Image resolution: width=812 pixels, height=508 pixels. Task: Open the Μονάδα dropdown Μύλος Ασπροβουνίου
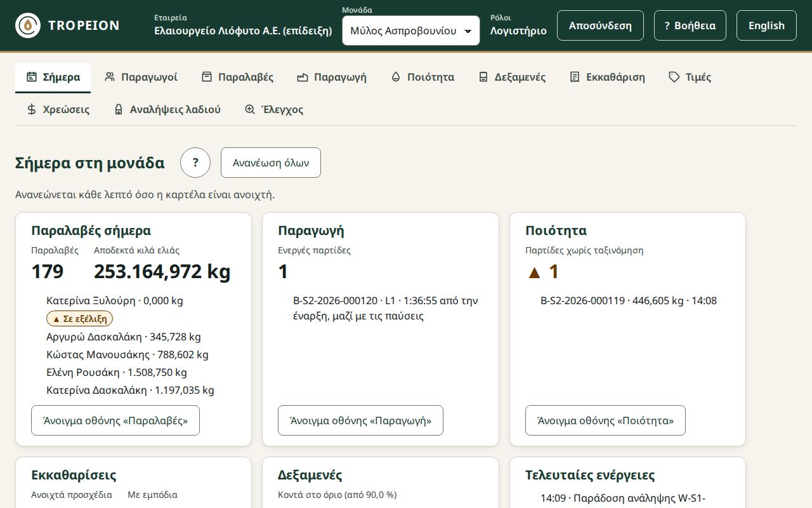point(411,30)
